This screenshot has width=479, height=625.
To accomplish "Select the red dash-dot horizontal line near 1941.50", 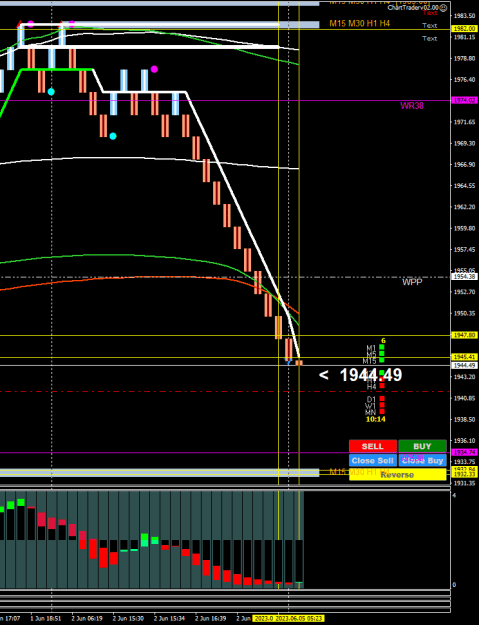I will [225, 391].
